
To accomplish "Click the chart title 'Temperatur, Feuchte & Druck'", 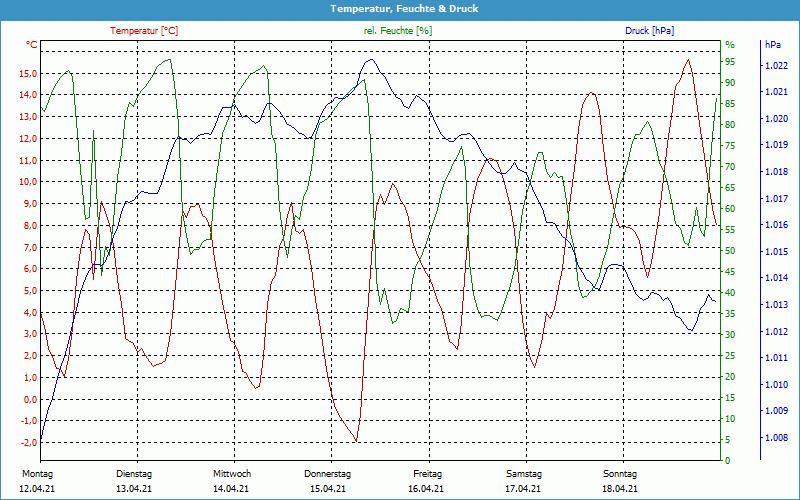I will [x=404, y=9].
